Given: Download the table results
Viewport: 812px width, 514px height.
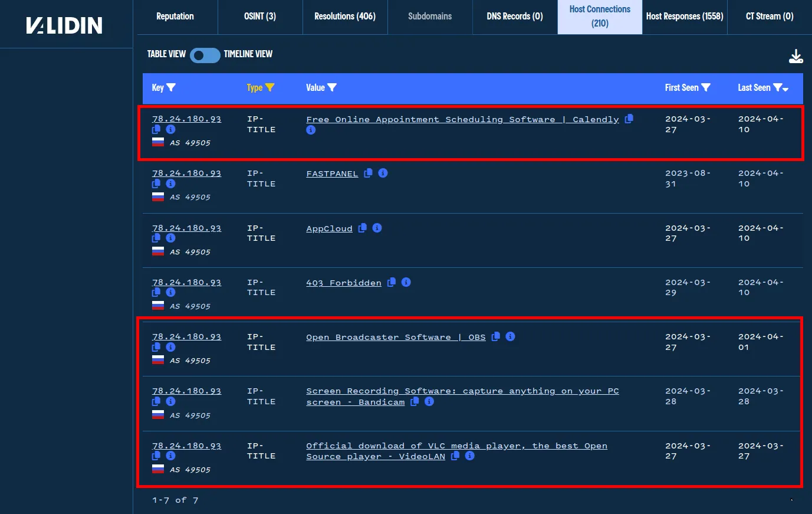Looking at the screenshot, I should click(x=796, y=56).
